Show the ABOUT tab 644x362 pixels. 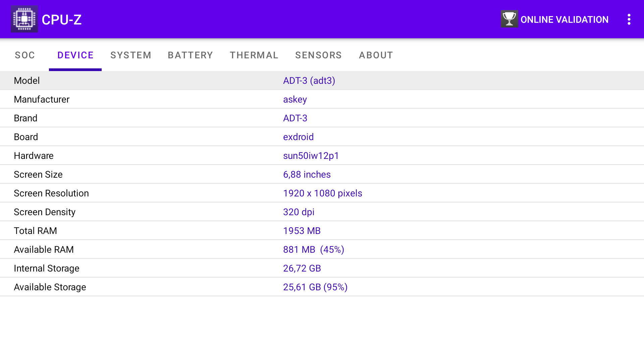coord(376,55)
